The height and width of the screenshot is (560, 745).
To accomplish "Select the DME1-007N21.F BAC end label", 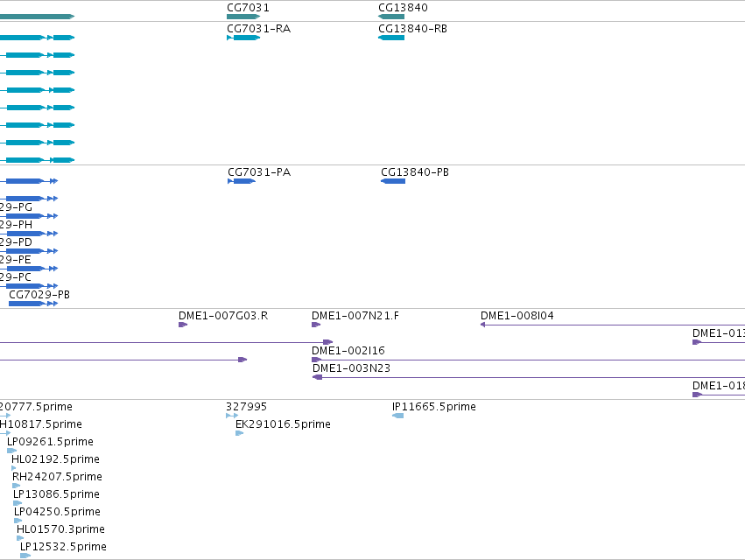I will [355, 315].
